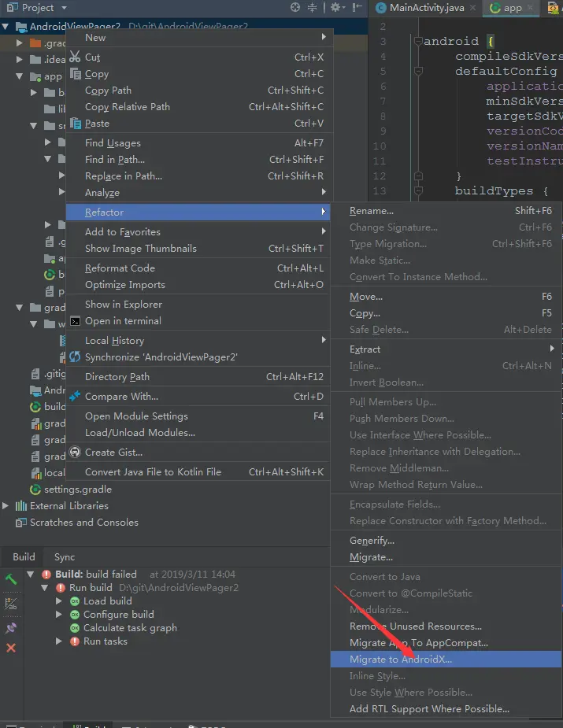Select Open Module Settings menu entry
The image size is (563, 728).
tap(198, 416)
